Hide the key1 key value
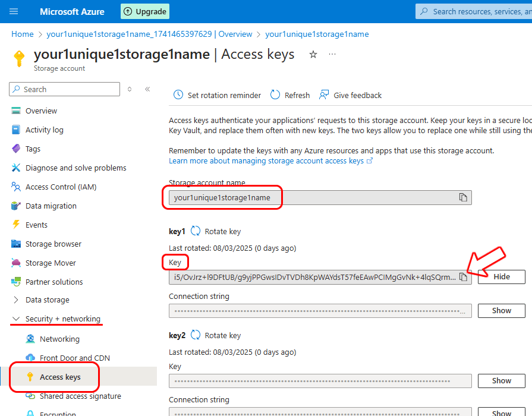Screen dimensions: 532x416 tap(501, 277)
